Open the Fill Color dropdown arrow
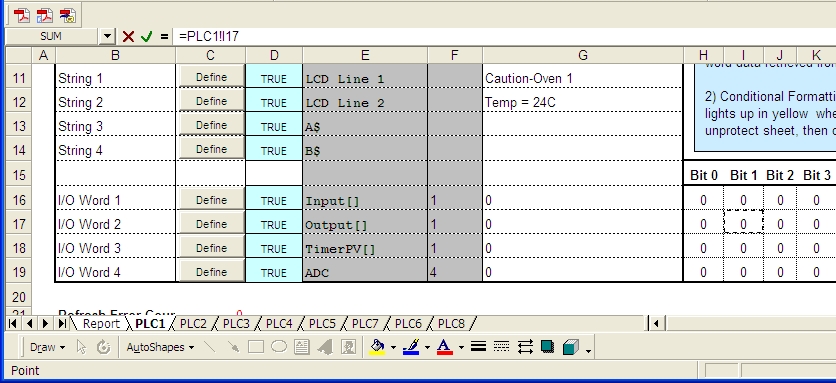 coord(393,347)
